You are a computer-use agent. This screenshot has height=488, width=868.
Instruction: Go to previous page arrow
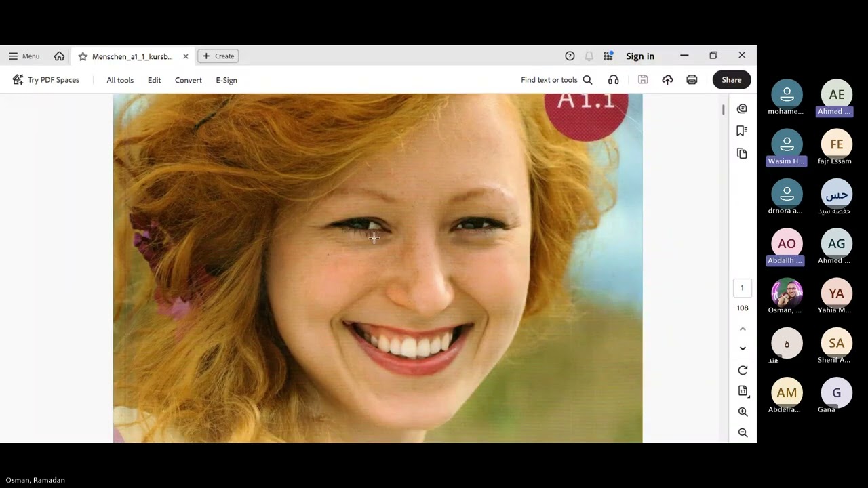click(x=743, y=329)
